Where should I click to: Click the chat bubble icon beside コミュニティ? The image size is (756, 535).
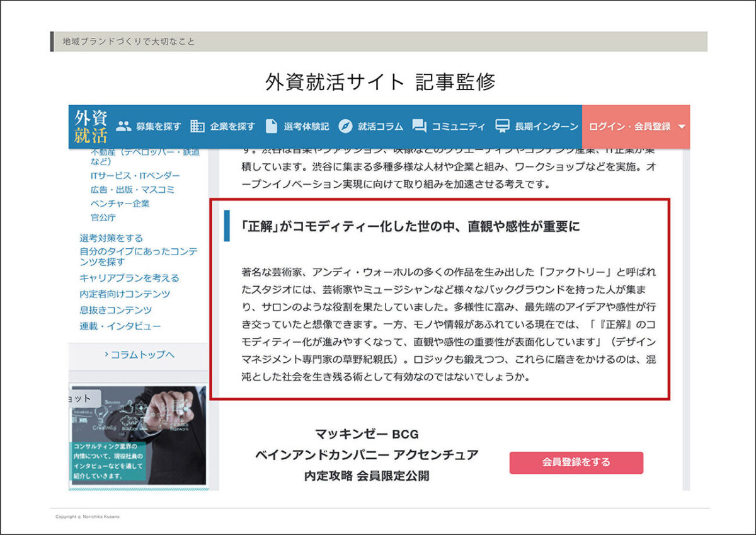[419, 126]
